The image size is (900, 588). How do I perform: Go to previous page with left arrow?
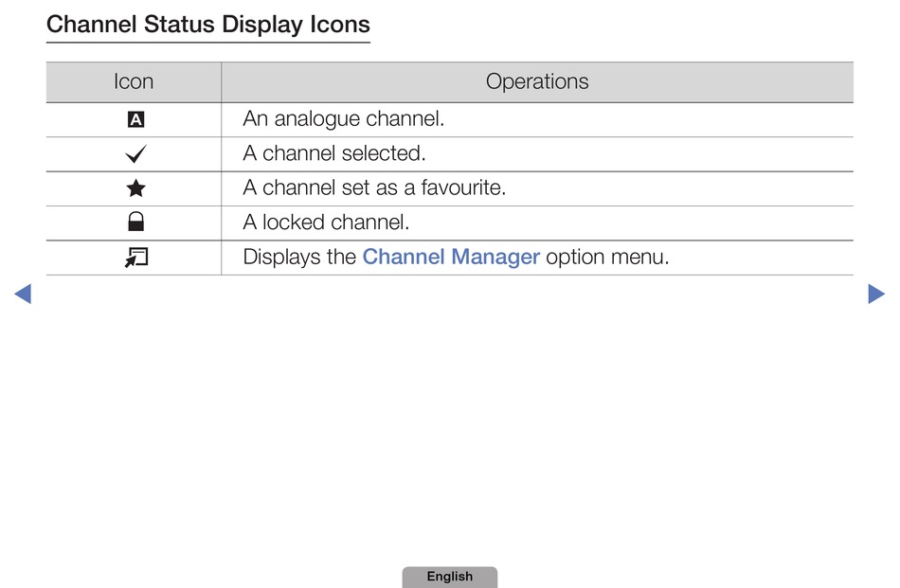(23, 294)
